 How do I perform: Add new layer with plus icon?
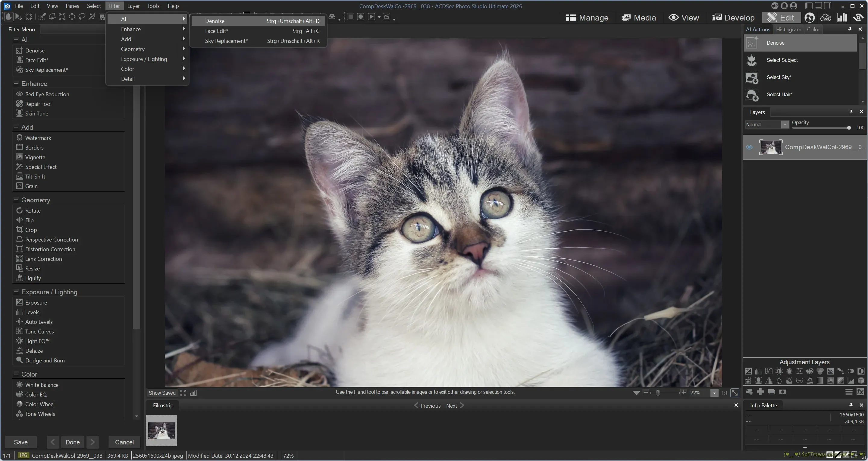tap(760, 392)
